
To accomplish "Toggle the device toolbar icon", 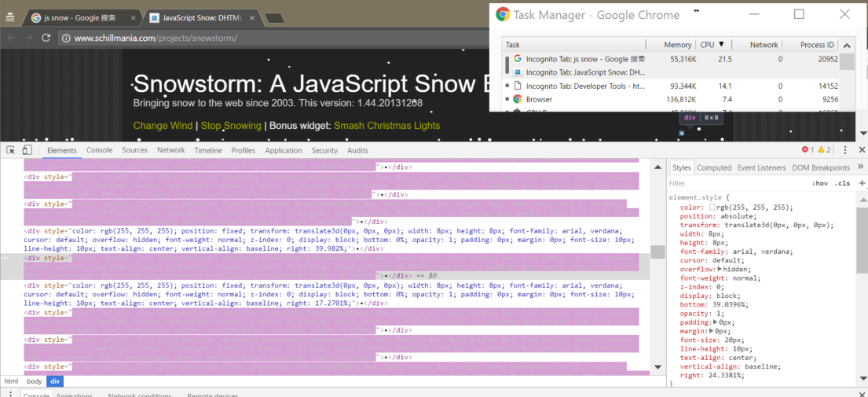I will 27,150.
